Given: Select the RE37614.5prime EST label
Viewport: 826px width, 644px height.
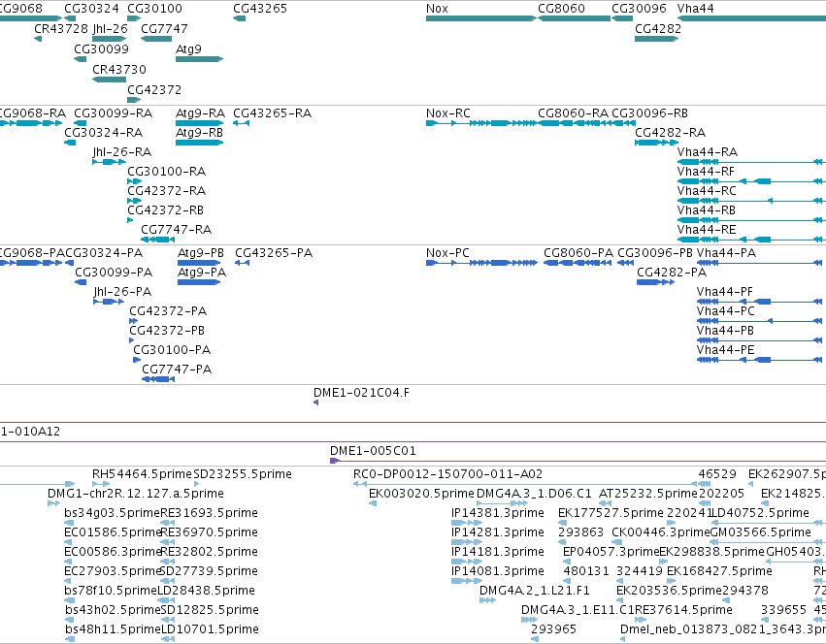Looking at the screenshot, I should click(x=683, y=610).
